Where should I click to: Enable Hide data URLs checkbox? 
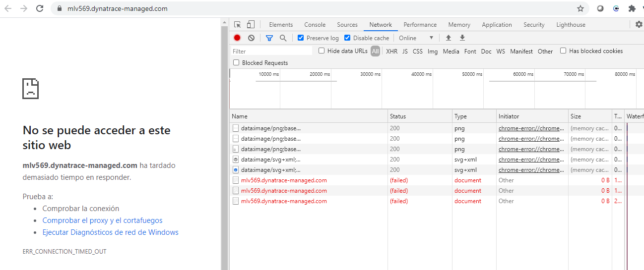322,51
